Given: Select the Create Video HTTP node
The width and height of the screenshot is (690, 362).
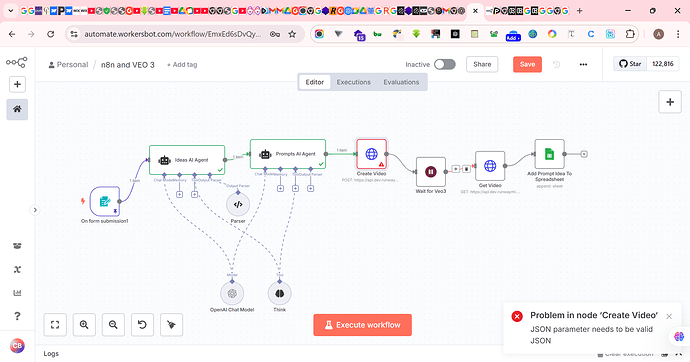Looking at the screenshot, I should pos(371,154).
